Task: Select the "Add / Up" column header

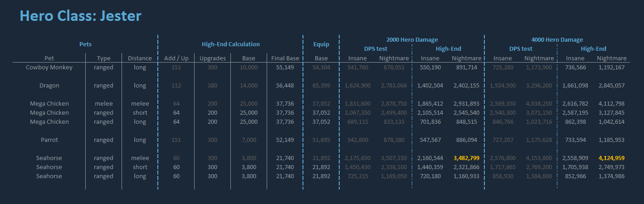Action: [176, 58]
